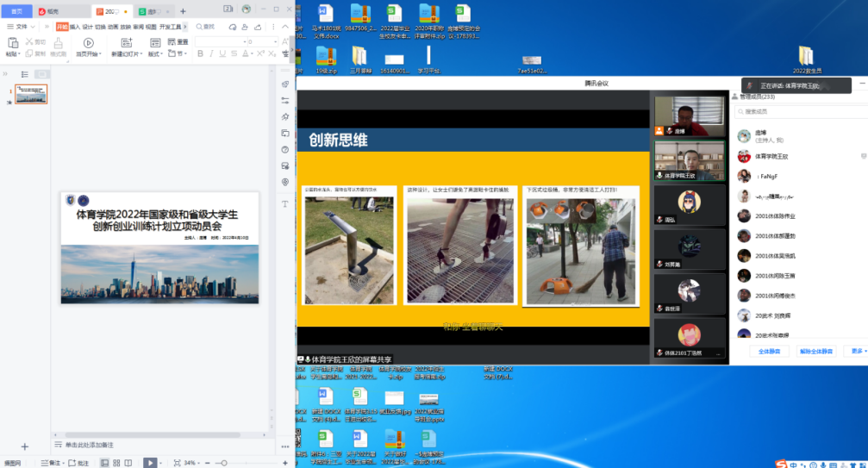This screenshot has width=868, height=468.
Task: Click the Paste clipboard icon
Action: [12, 43]
